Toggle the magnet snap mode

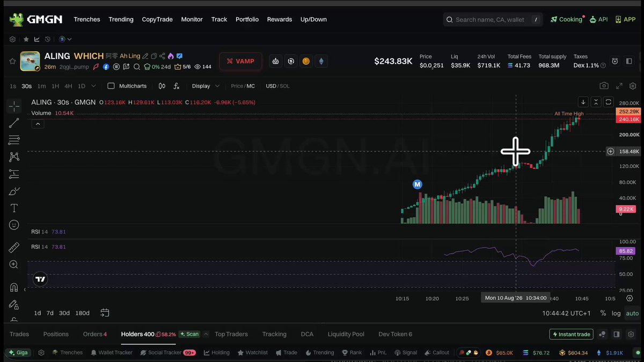tap(14, 287)
